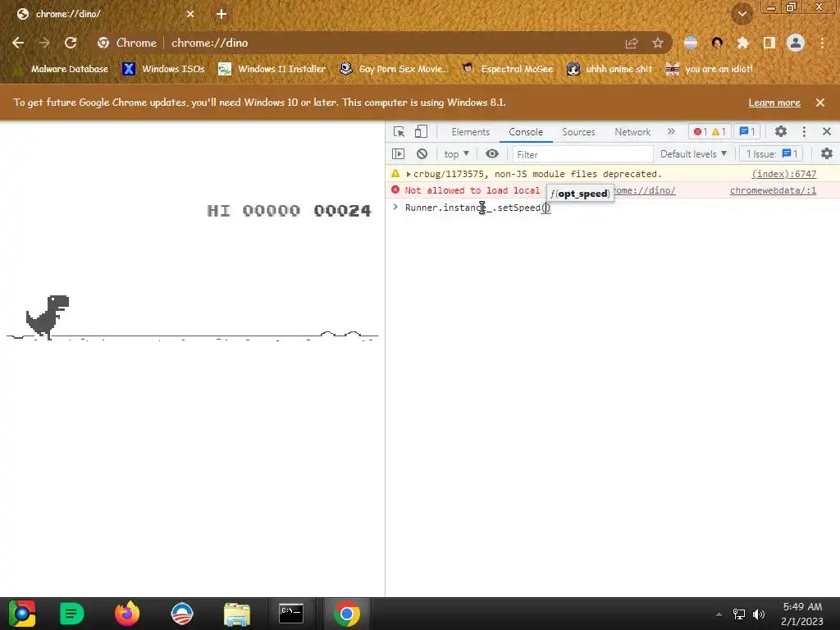840x630 pixels.
Task: Open the share page icon in the address bar
Action: click(x=632, y=43)
